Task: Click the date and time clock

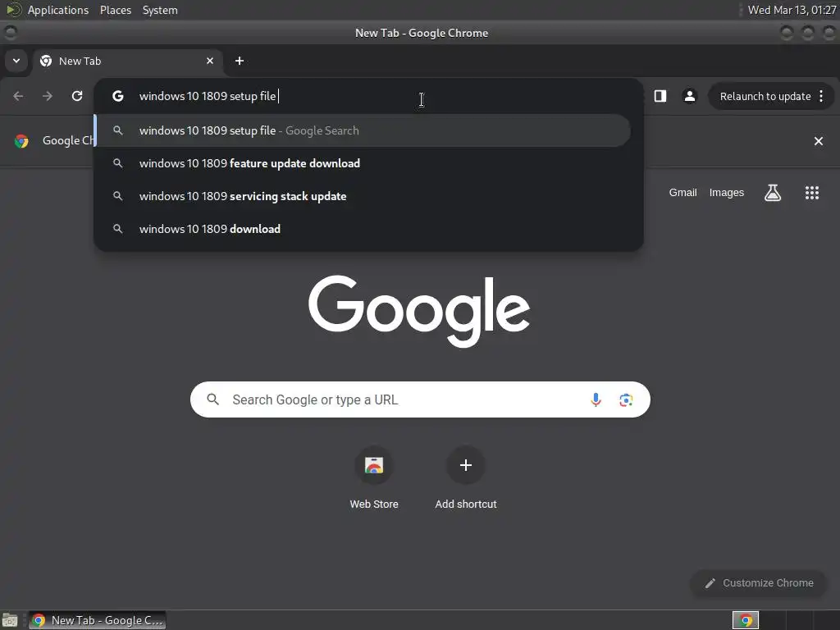Action: [x=792, y=10]
